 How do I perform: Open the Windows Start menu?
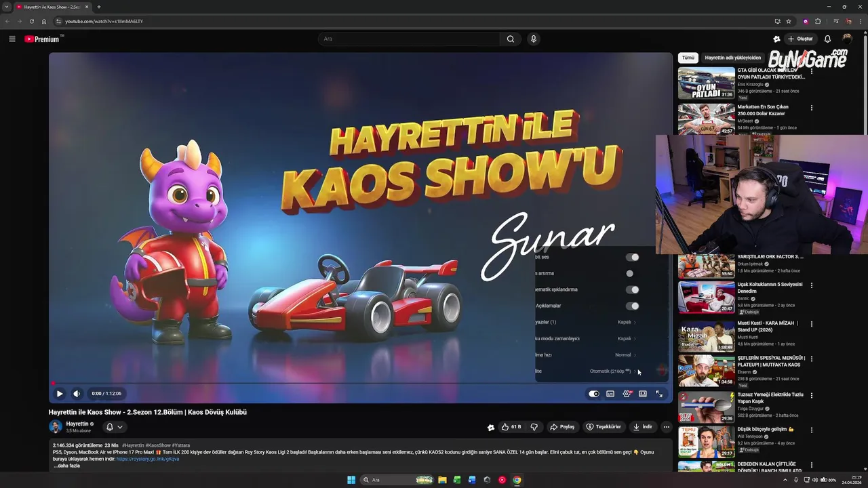click(x=351, y=480)
